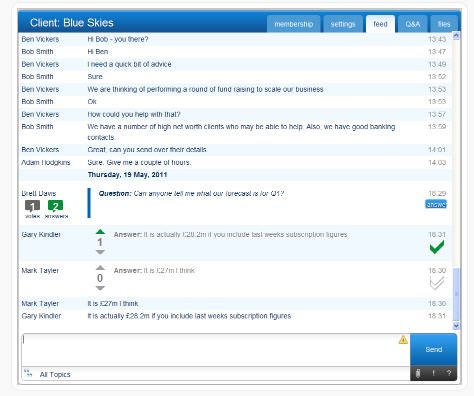The height and width of the screenshot is (396, 474).
Task: Click the 'I need a quick bit of advice' message
Action: pos(129,64)
